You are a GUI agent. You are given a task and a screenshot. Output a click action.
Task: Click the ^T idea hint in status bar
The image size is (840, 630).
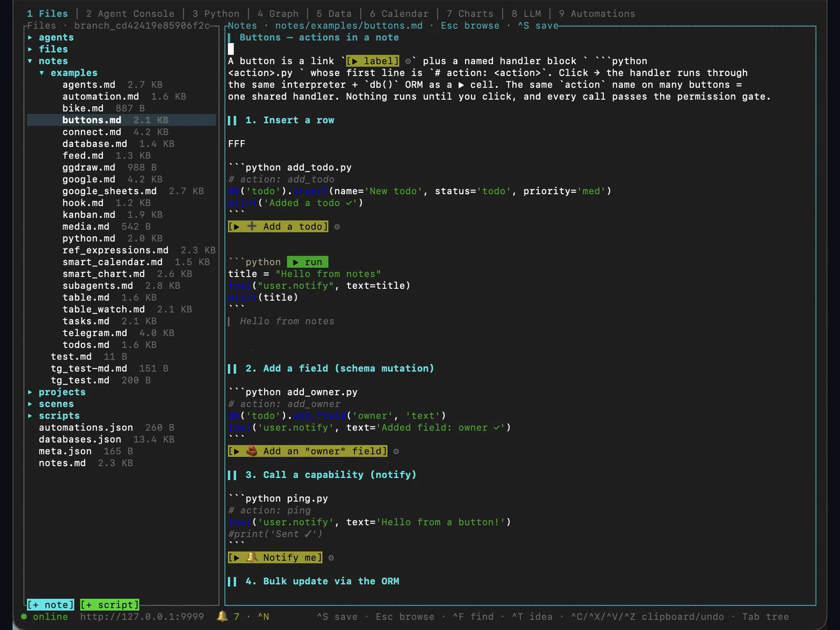point(532,617)
